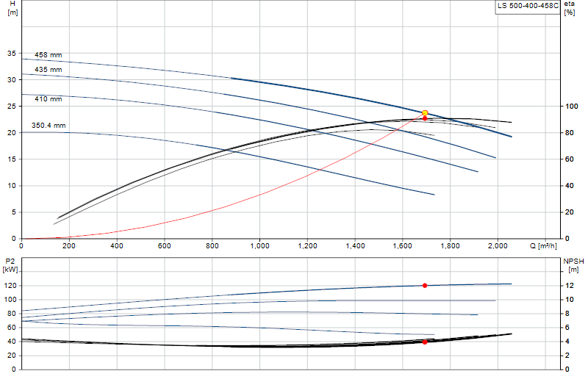Click the 400 tick on the Q axis
588x382 pixels.
point(117,246)
